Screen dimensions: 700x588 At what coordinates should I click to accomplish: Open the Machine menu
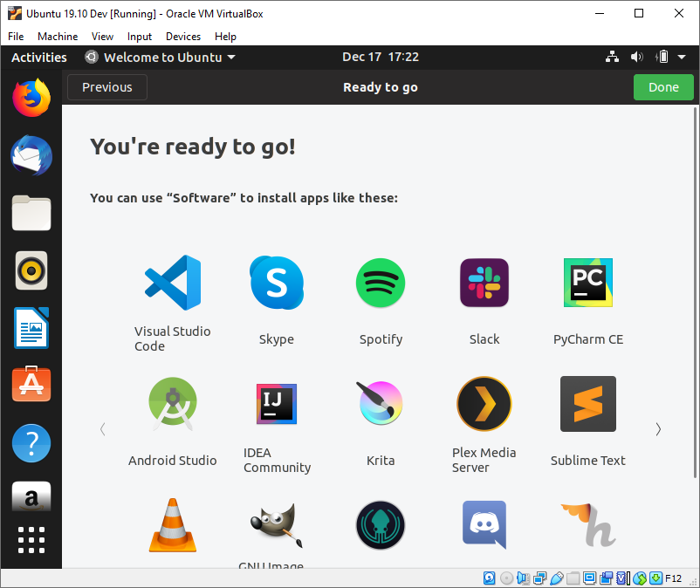coord(58,37)
